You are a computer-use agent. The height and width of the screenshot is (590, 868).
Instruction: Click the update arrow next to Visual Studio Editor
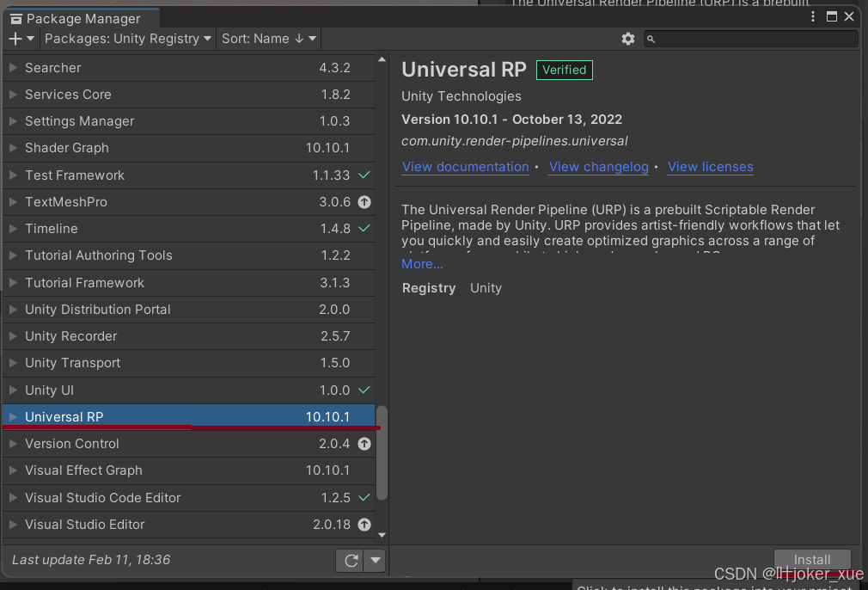364,525
